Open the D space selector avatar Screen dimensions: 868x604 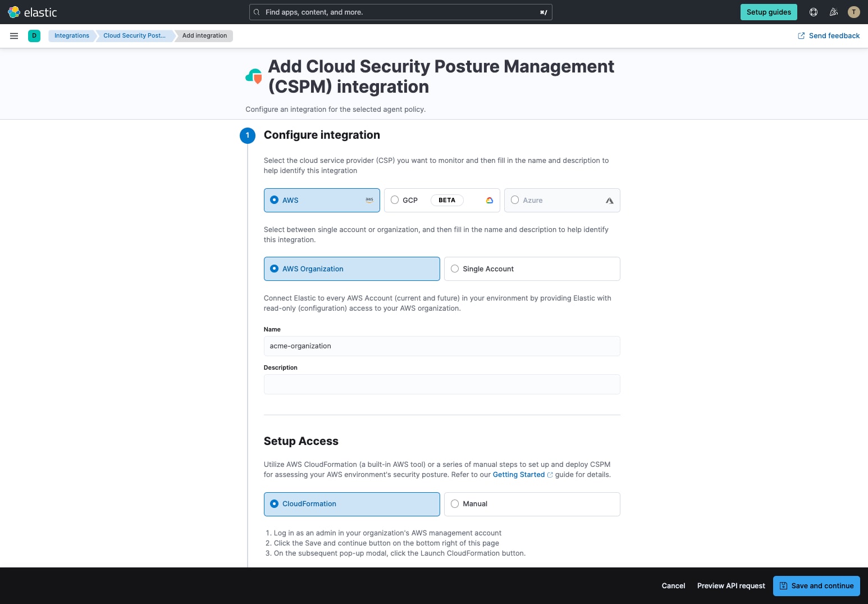[x=34, y=36]
